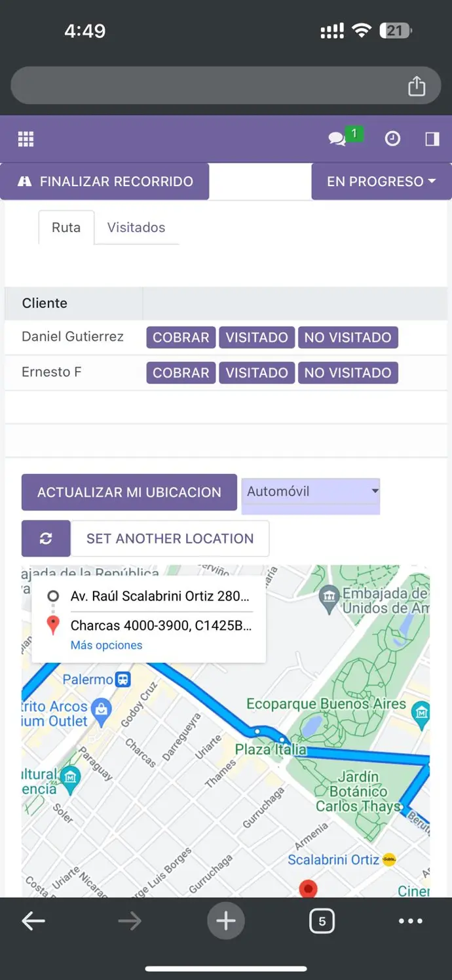This screenshot has width=452, height=980.
Task: Open browser three-dot more menu
Action: click(x=411, y=921)
